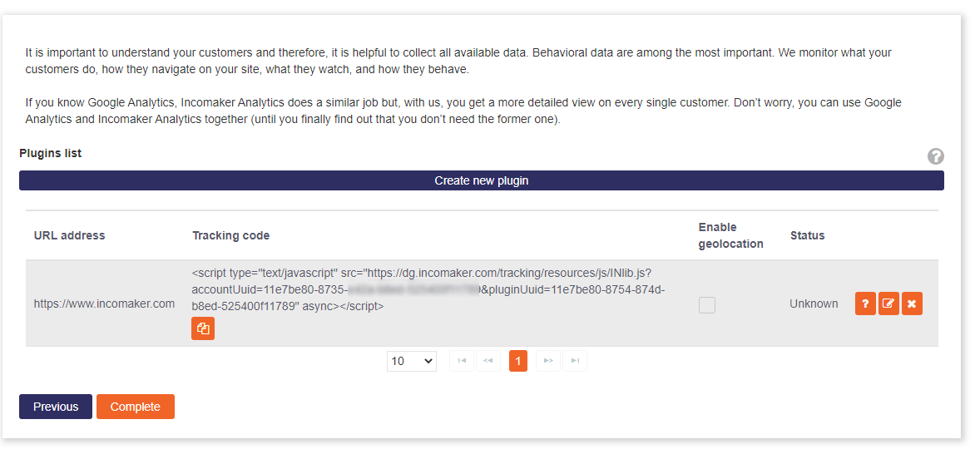Click the Unknown status value
The height and width of the screenshot is (454, 980).
(814, 304)
